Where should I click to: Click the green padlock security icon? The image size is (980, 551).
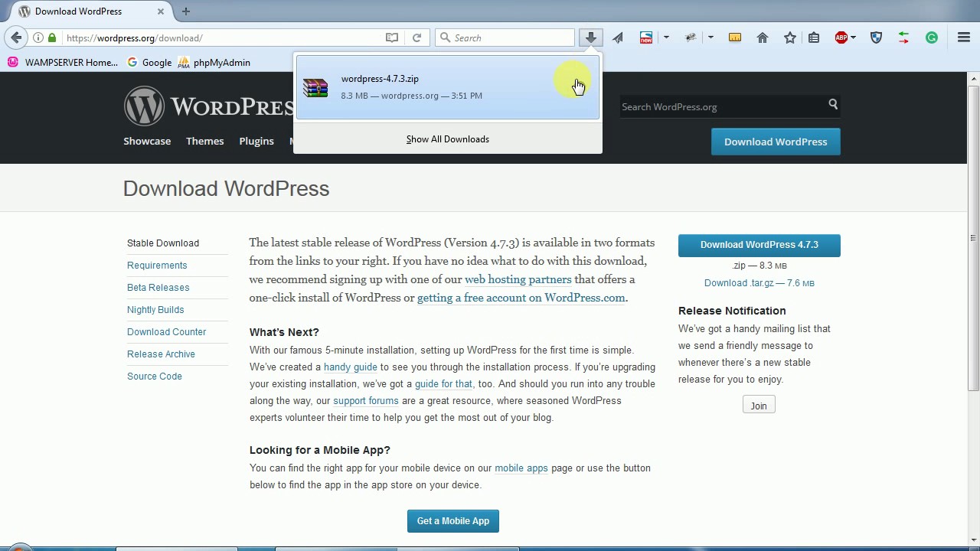click(52, 37)
